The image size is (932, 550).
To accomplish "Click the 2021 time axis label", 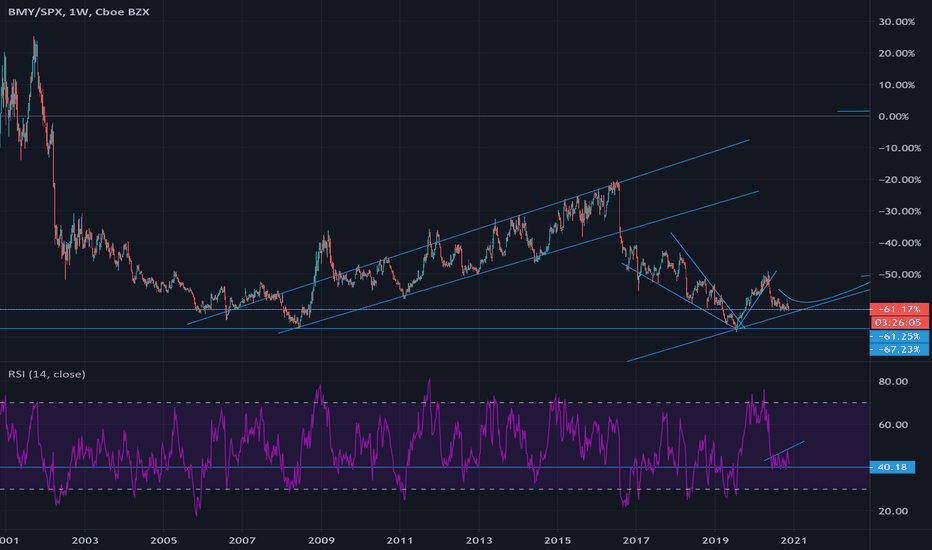I will pos(794,540).
